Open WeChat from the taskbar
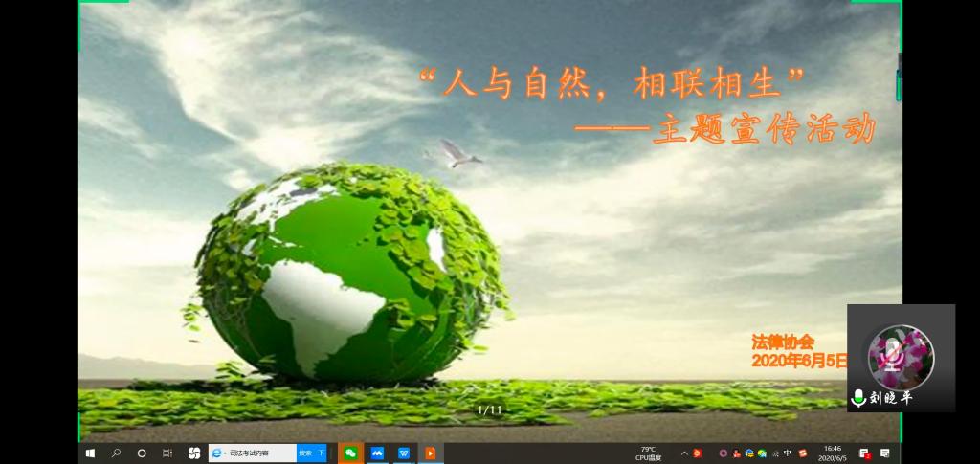This screenshot has width=980, height=464. tap(350, 453)
